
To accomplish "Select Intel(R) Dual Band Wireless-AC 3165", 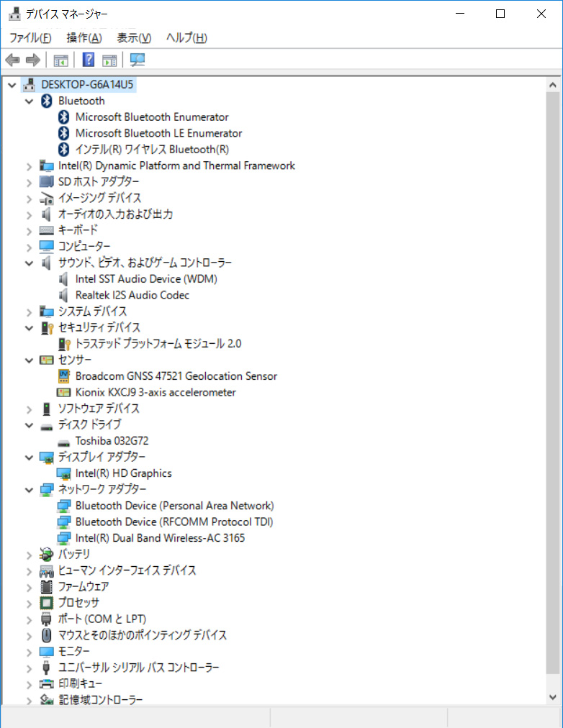I will tap(165, 538).
